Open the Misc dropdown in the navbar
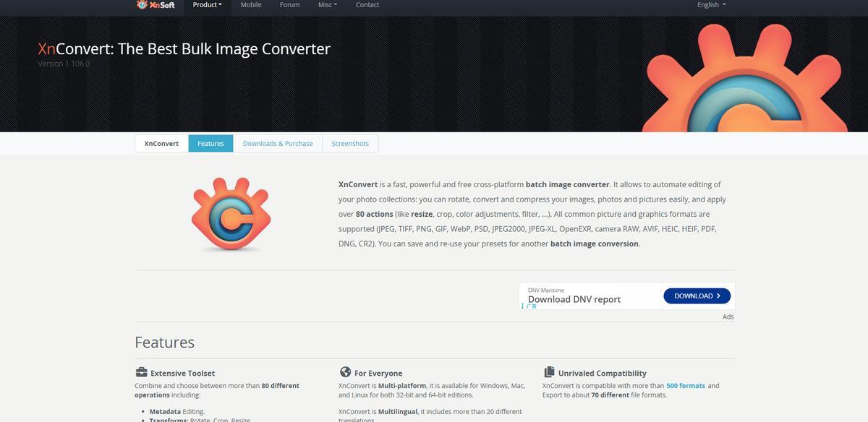 pos(327,5)
